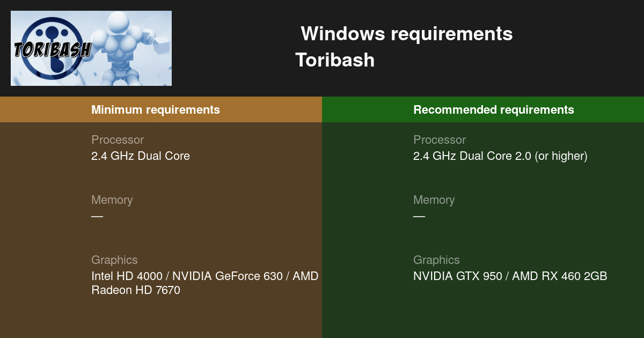This screenshot has height=338, width=644.
Task: Click the recommended Memory label
Action: 434,200
